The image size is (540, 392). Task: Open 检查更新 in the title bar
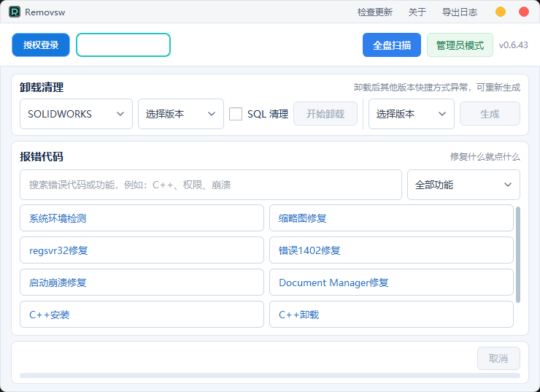(375, 12)
